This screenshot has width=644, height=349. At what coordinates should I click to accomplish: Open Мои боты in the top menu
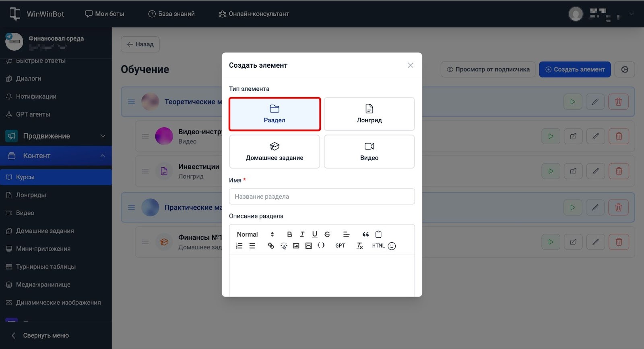pyautogui.click(x=105, y=14)
